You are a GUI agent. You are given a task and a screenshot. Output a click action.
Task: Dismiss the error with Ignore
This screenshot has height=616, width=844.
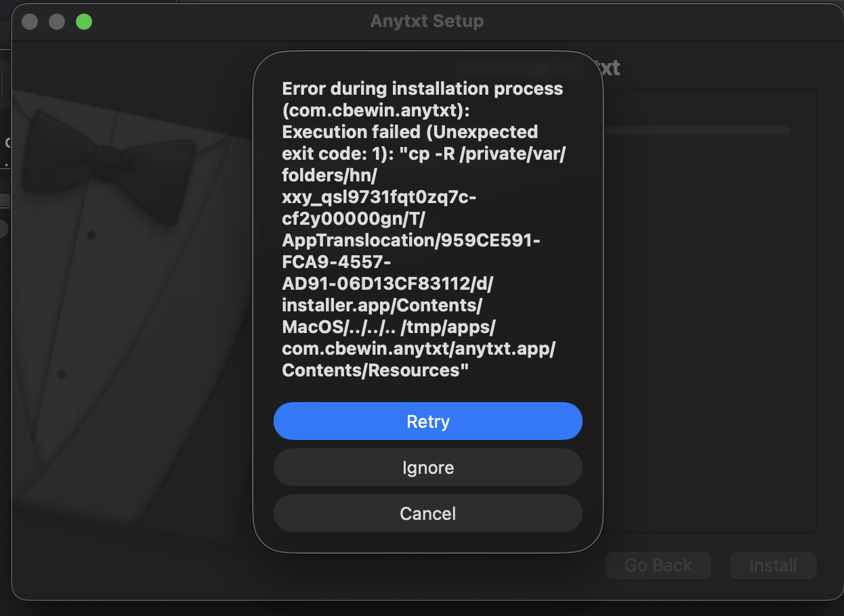427,467
